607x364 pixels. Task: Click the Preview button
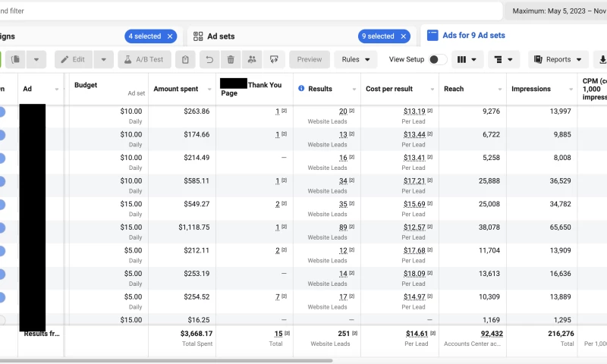click(310, 59)
